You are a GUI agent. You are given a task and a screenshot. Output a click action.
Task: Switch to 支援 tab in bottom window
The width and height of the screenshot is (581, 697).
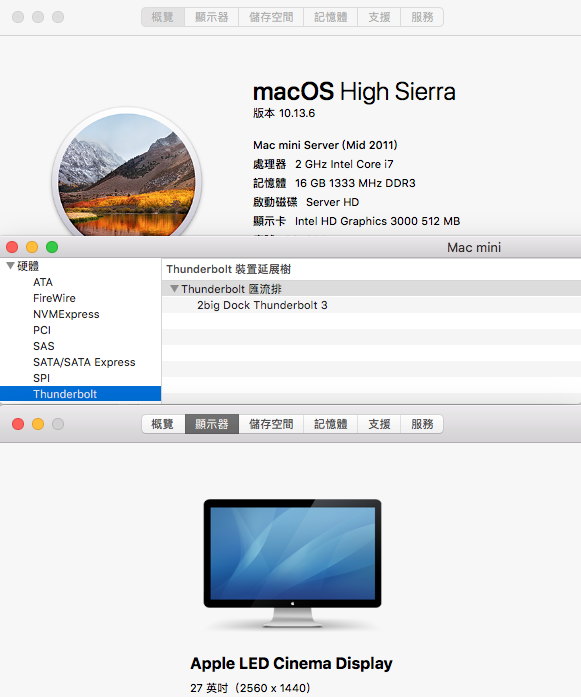point(379,424)
